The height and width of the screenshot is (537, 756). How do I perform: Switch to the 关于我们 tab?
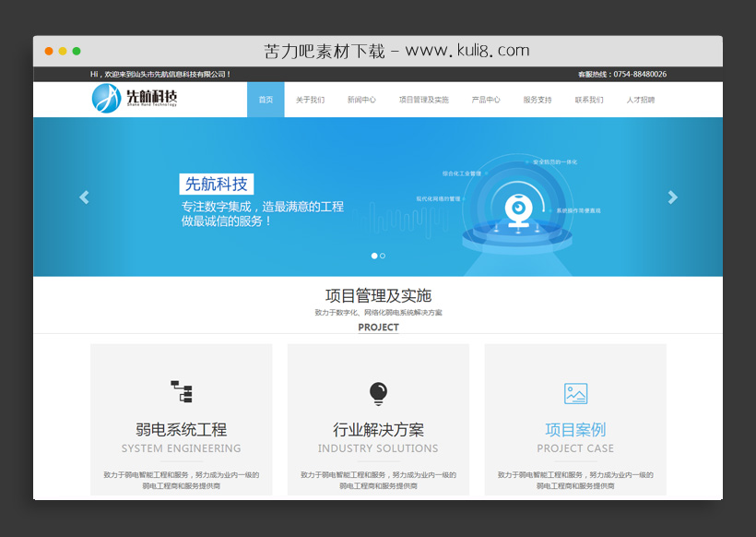coord(310,99)
